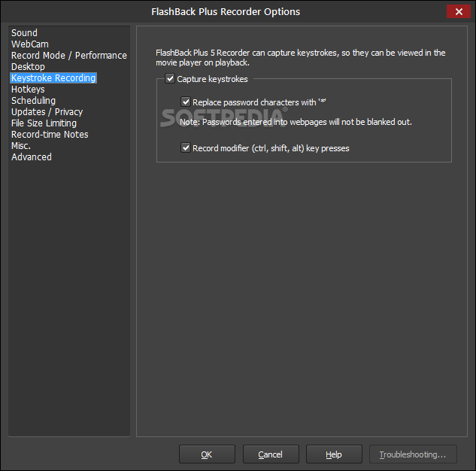The width and height of the screenshot is (476, 471).
Task: Switch to Scheduling options
Action: point(33,101)
